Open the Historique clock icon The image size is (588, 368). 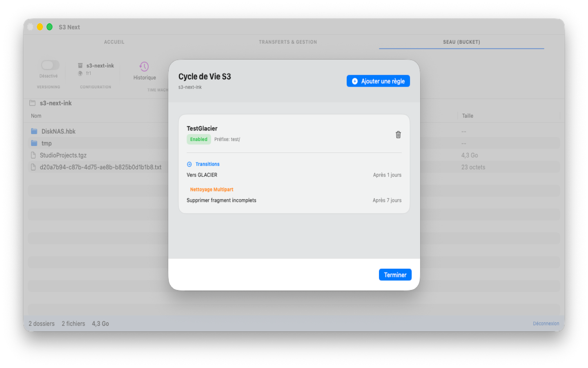point(144,66)
